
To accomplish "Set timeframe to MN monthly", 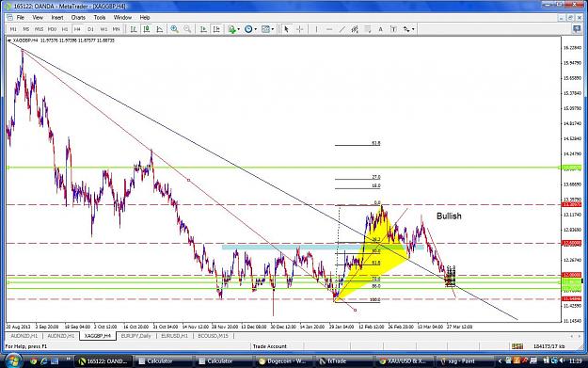I will click(117, 29).
